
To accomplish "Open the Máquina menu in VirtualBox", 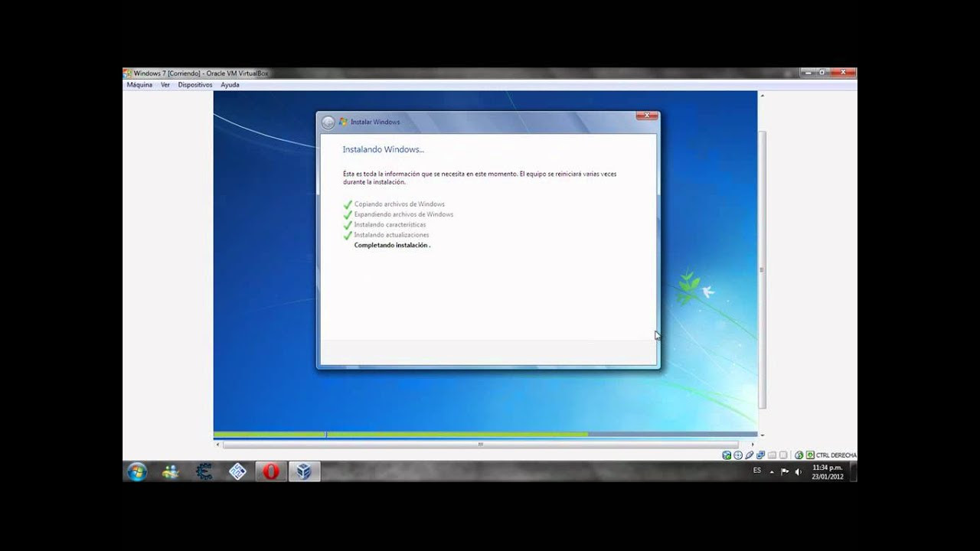I will click(139, 85).
